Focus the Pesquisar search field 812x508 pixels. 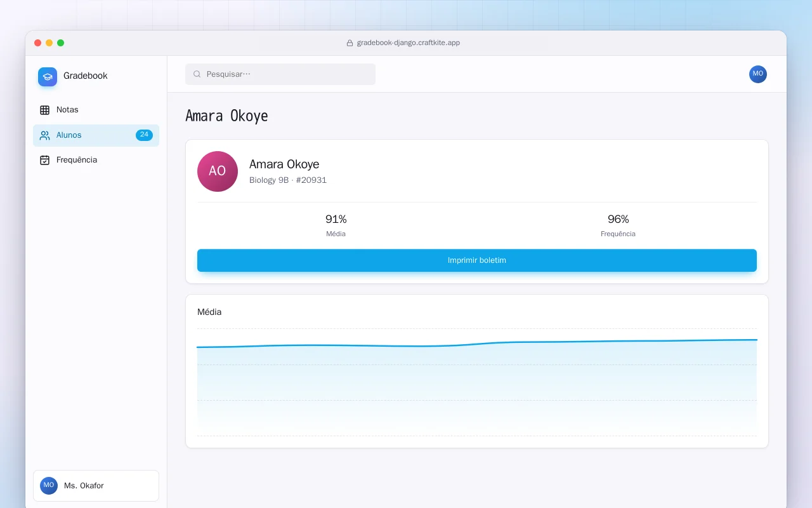280,74
